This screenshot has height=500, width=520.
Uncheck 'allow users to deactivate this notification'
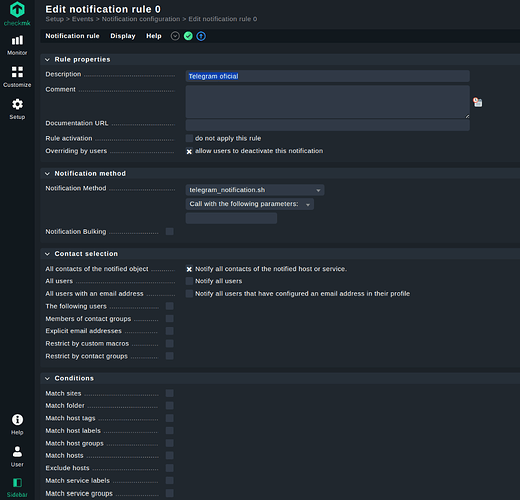[189, 151]
